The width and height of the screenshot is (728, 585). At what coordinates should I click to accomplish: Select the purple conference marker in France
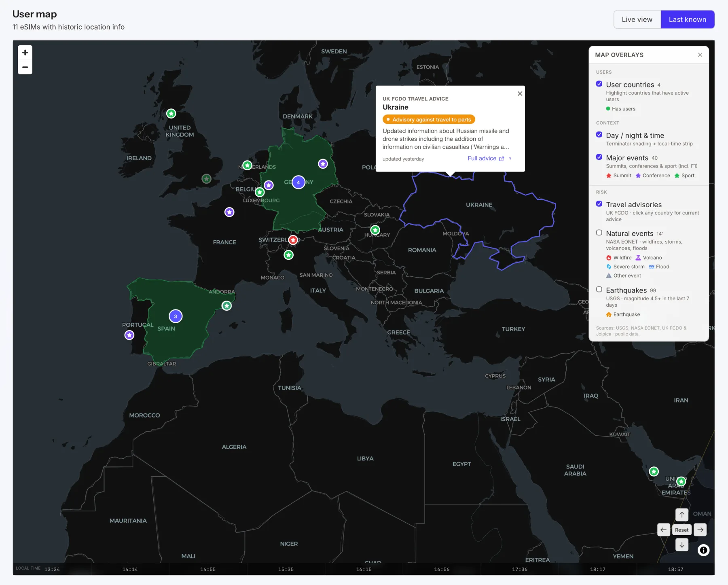pyautogui.click(x=229, y=212)
